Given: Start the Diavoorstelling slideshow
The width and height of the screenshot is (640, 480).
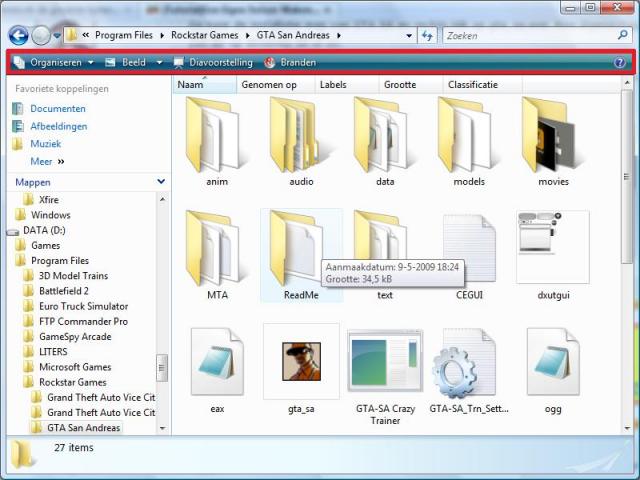Looking at the screenshot, I should [213, 62].
